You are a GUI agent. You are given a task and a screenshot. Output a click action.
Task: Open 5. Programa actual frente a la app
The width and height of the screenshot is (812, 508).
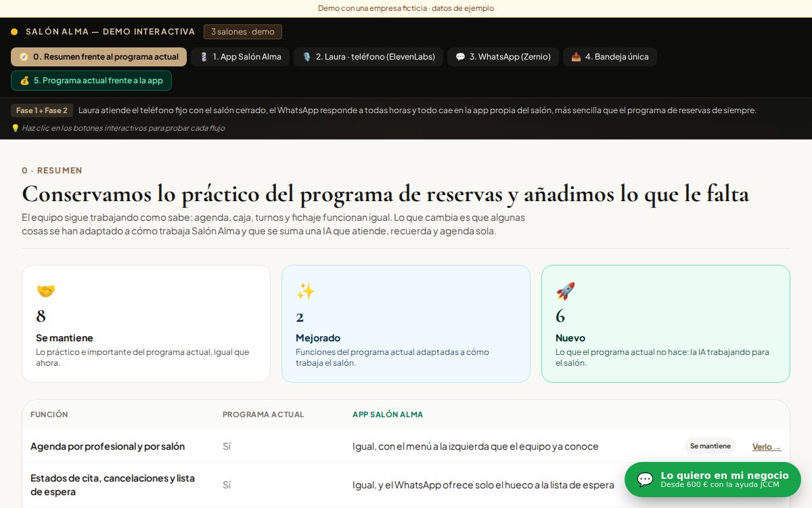(91, 81)
